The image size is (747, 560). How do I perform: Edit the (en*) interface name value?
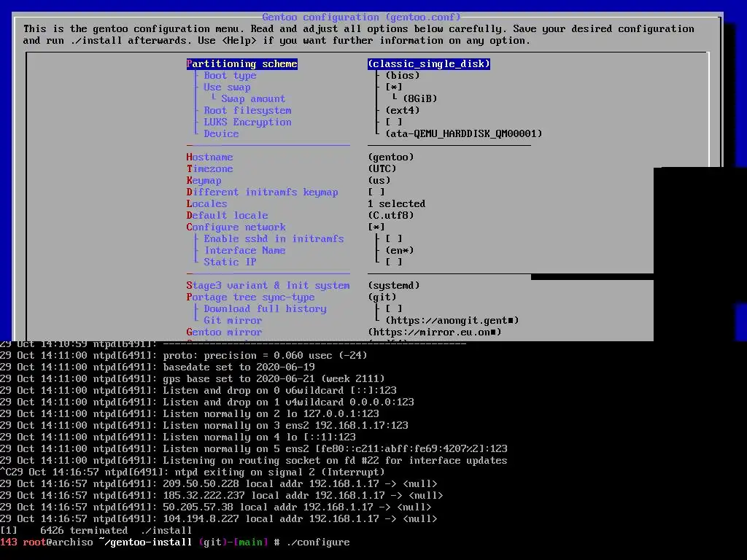tap(400, 251)
